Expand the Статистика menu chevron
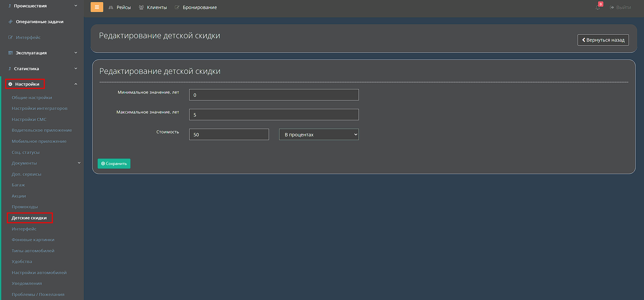This screenshot has width=644, height=300. pyautogui.click(x=76, y=69)
